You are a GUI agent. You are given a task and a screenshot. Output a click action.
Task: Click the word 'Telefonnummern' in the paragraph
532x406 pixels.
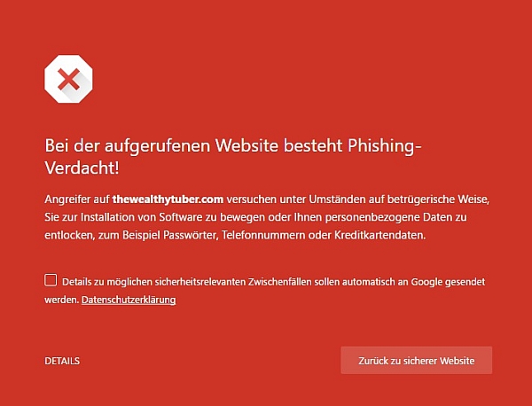(x=263, y=235)
